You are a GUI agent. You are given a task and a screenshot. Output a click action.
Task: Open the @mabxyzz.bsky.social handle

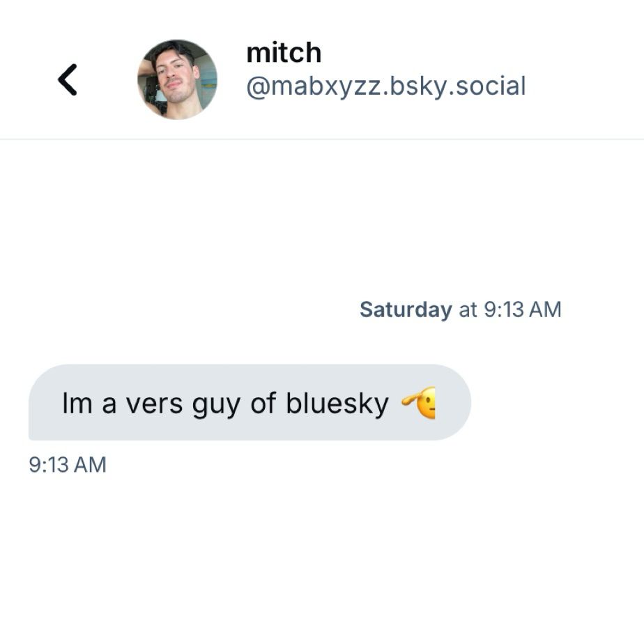(386, 86)
